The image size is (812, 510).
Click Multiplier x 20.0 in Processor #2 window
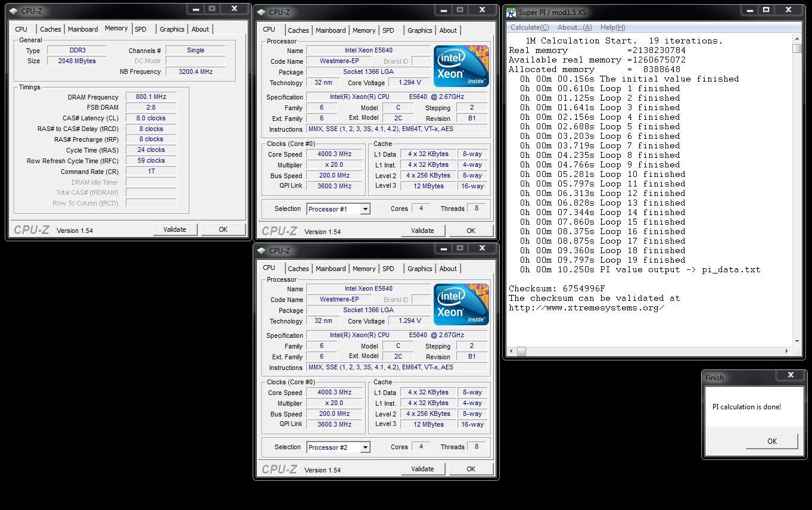334,403
